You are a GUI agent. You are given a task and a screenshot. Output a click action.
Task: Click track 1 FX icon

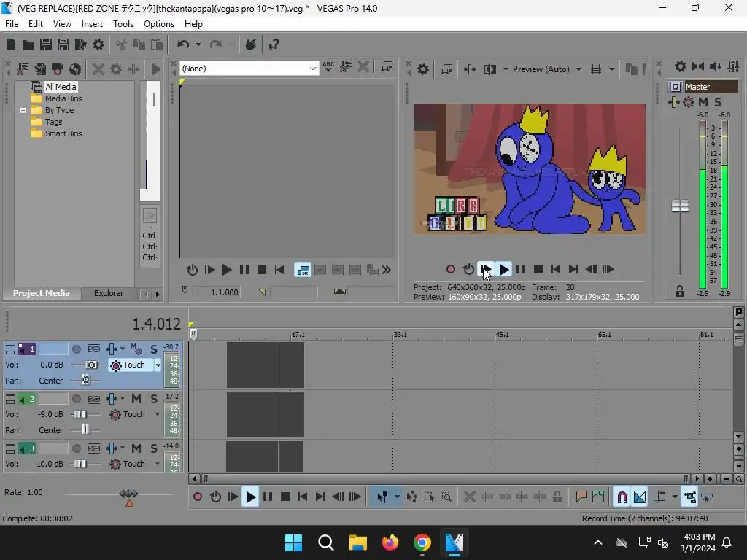point(112,349)
